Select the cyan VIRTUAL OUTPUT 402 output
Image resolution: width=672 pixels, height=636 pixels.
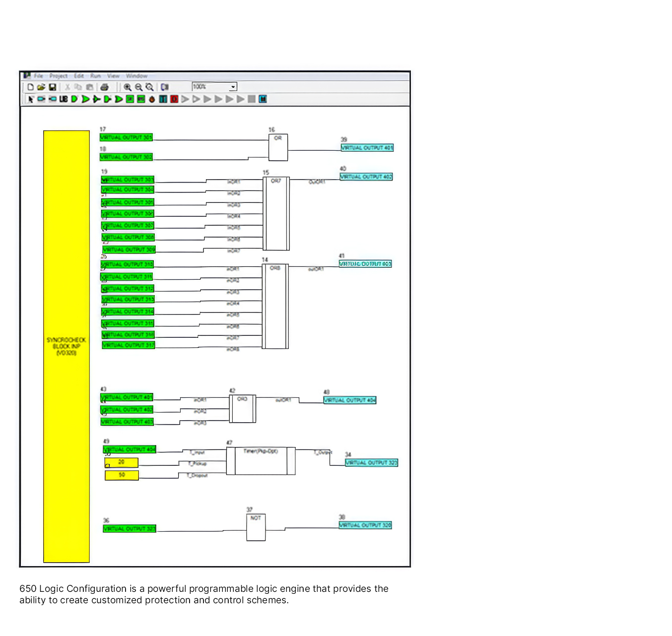(x=366, y=177)
